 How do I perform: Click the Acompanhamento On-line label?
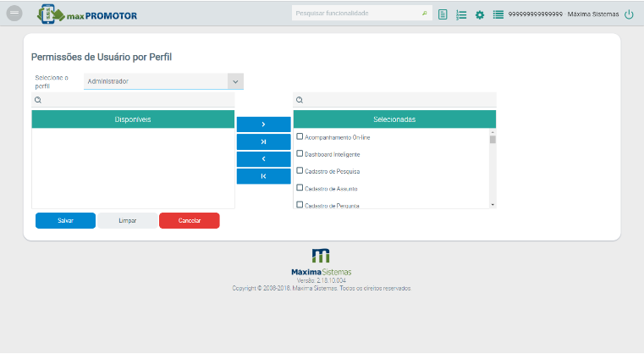click(x=337, y=137)
